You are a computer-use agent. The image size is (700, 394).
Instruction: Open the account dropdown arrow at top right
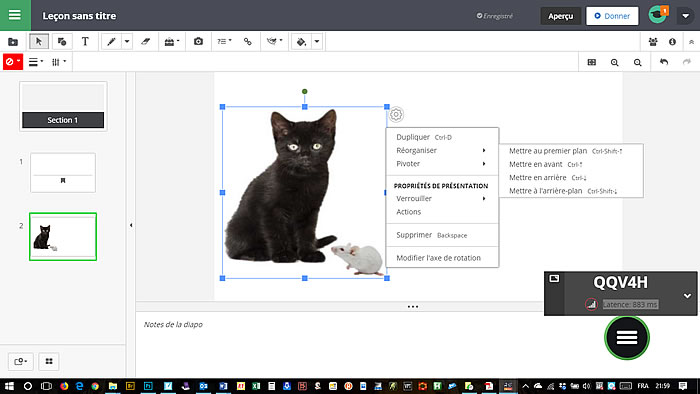tap(685, 16)
